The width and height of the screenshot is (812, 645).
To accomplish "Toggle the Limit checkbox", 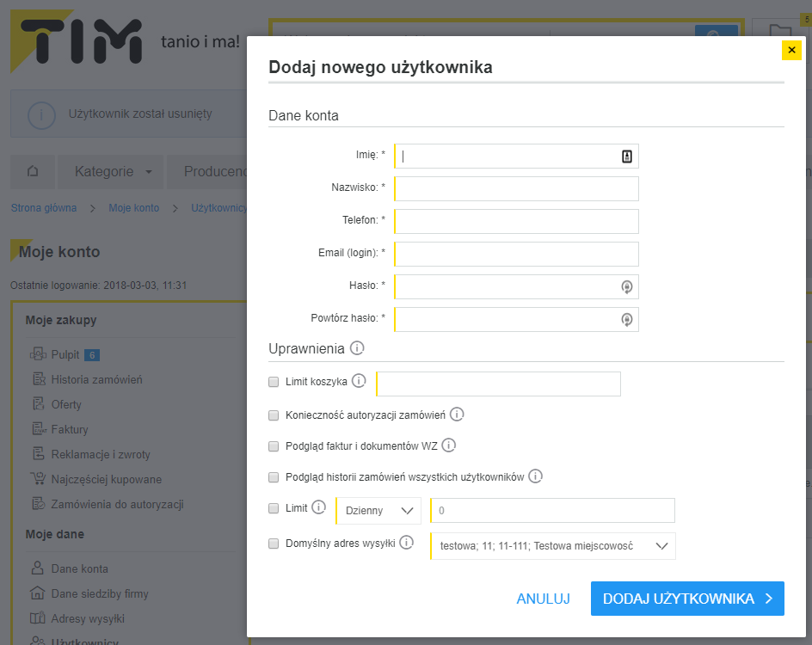I will coord(274,508).
